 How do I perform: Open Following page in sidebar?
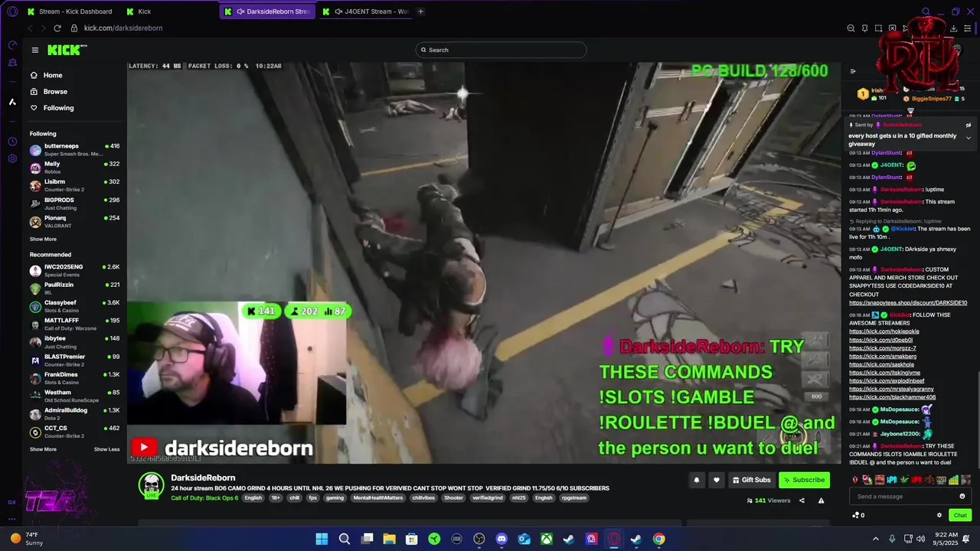pos(58,108)
